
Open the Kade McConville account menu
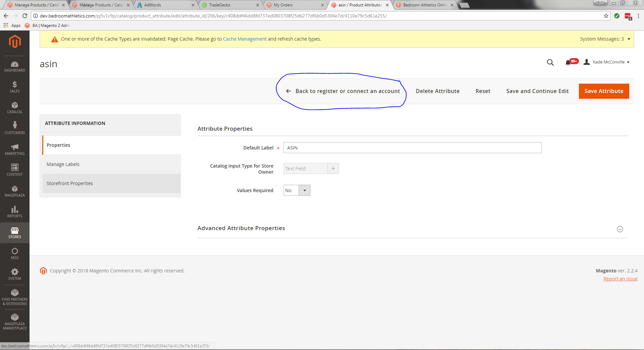click(607, 62)
